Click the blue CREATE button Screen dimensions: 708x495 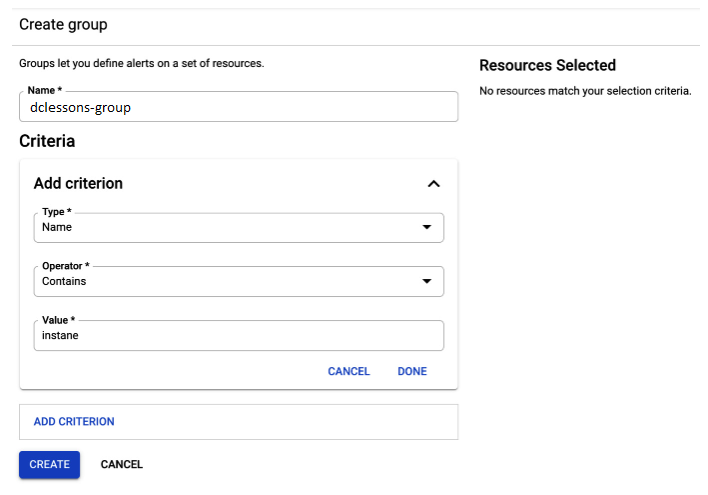[x=49, y=464]
